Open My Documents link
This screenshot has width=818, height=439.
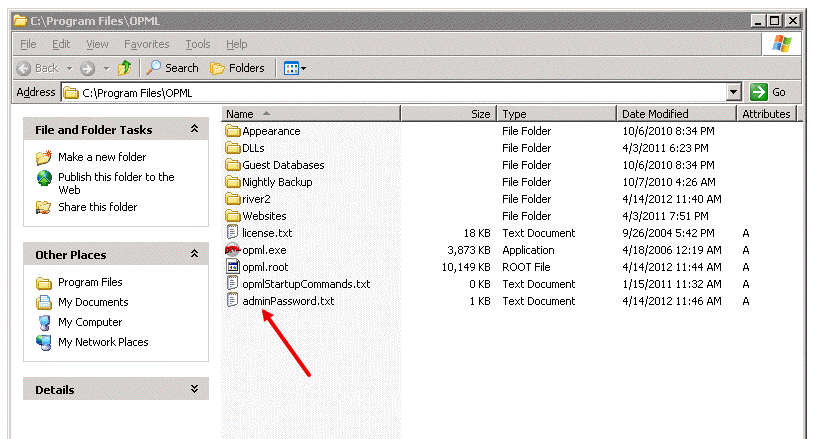click(93, 302)
